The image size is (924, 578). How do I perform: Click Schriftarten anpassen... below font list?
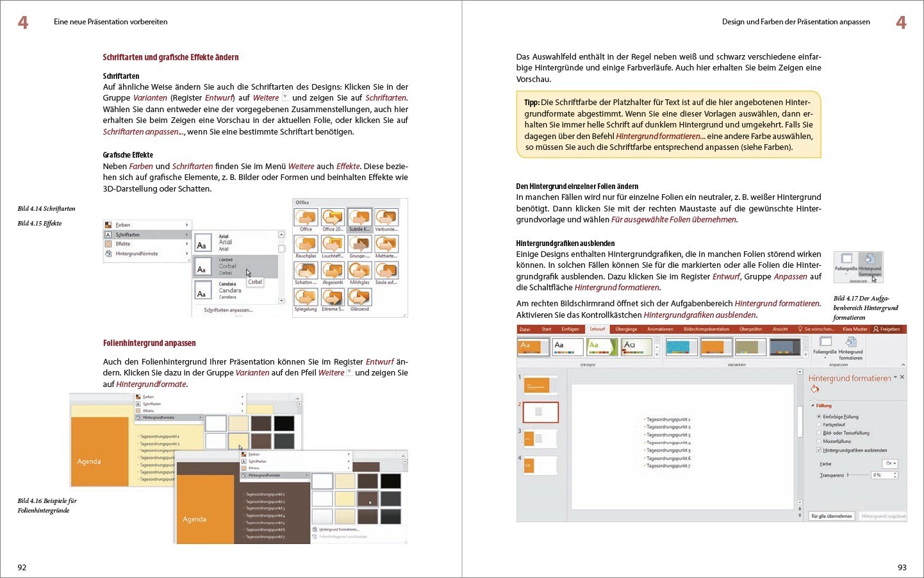tap(228, 310)
